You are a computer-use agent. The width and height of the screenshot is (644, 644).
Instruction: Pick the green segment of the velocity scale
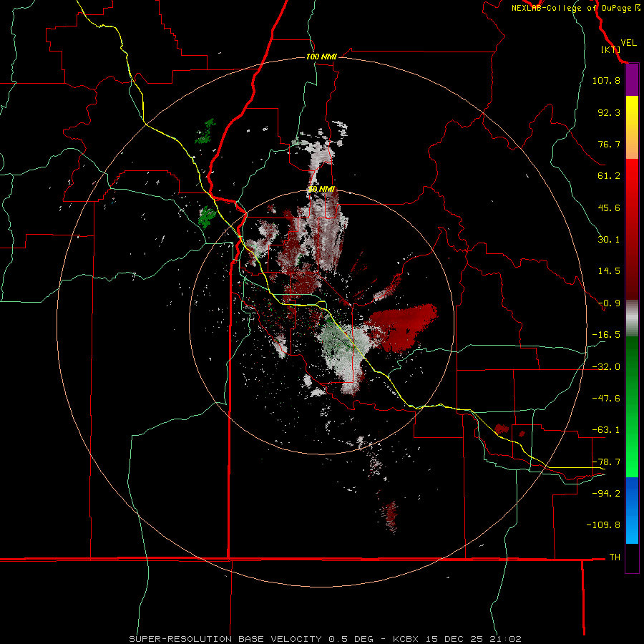pos(632,406)
